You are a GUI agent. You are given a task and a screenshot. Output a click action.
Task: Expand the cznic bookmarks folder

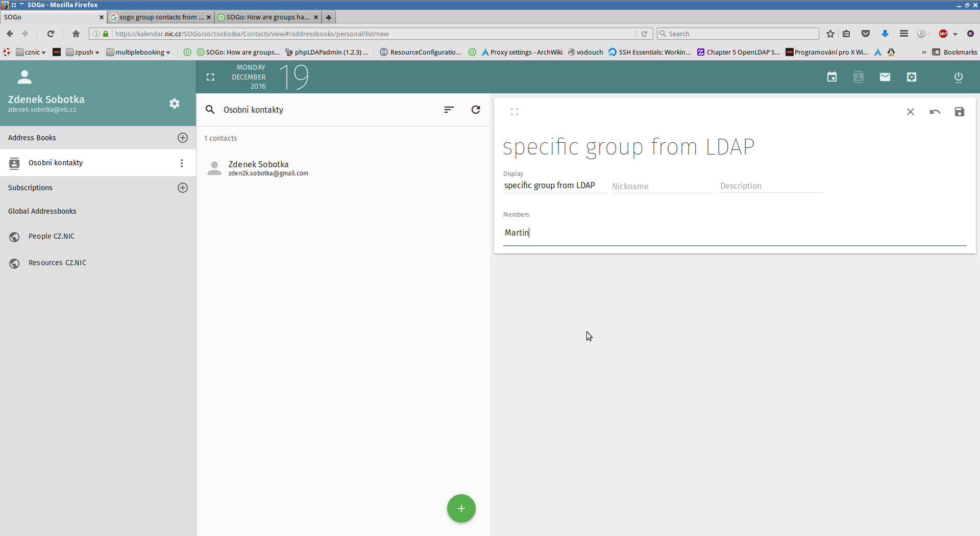pos(32,52)
